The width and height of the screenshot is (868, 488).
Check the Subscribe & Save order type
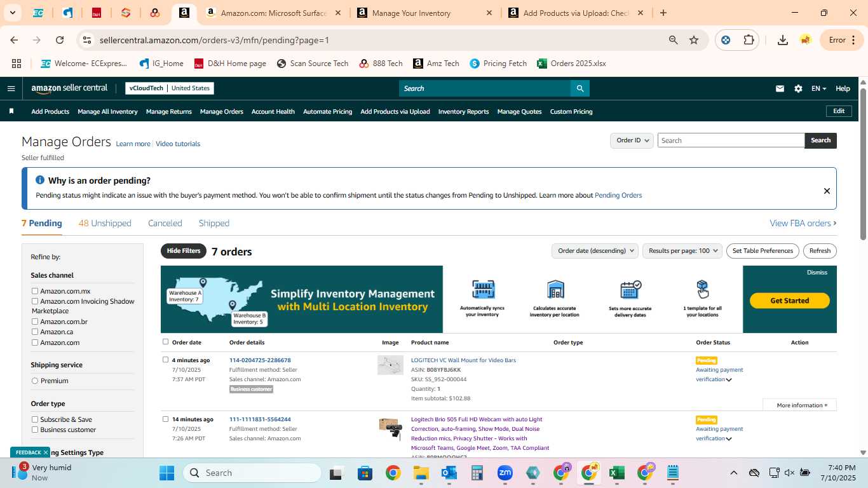tap(35, 419)
